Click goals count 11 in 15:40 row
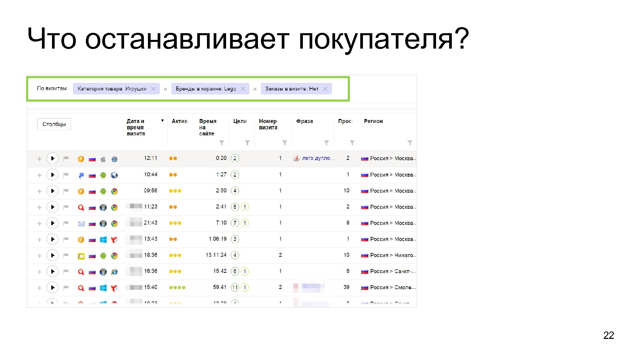Image resolution: width=644 pixels, height=362 pixels. coord(235,288)
